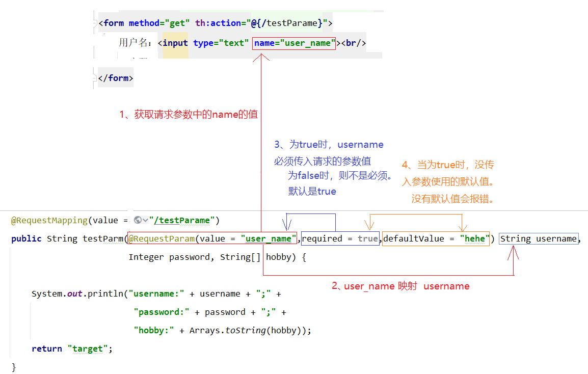Click the @RequestMapping annotation
This screenshot has height=374, width=588.
pos(49,221)
